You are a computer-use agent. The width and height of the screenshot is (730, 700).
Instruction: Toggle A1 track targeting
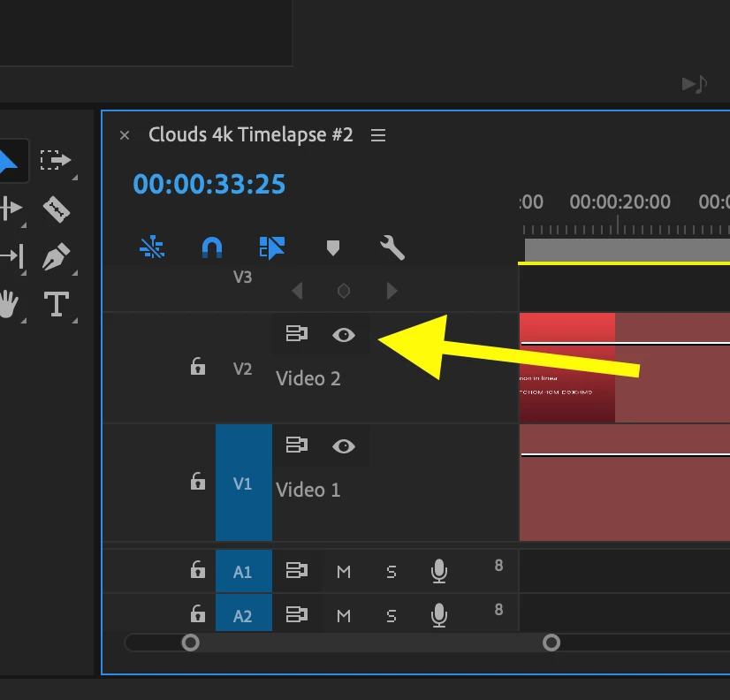click(244, 572)
